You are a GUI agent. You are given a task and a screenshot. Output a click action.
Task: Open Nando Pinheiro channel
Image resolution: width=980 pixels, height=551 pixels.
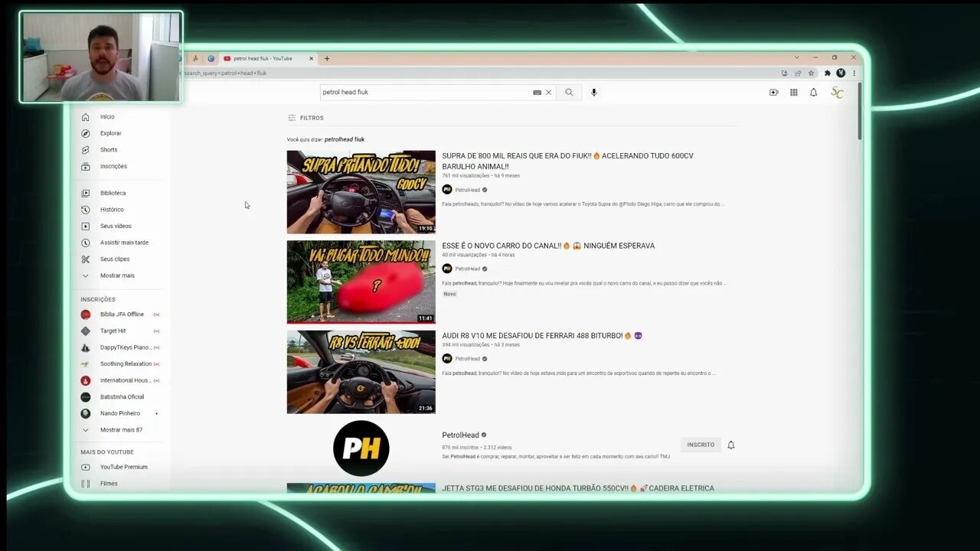(119, 413)
